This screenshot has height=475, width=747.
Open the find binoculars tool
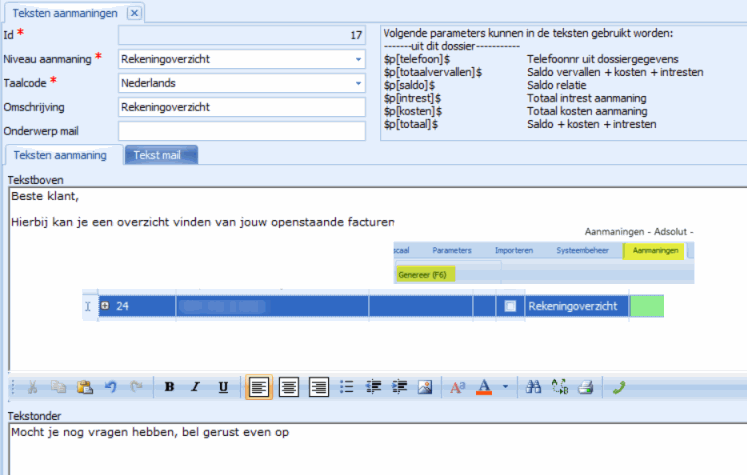533,387
